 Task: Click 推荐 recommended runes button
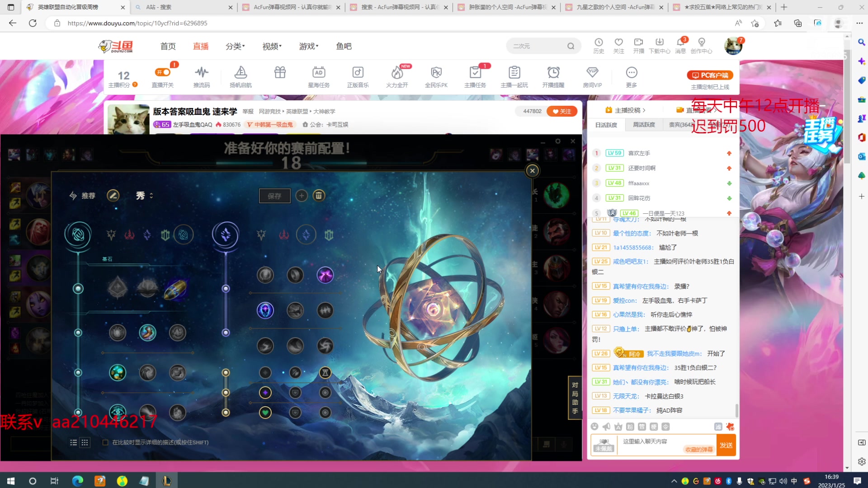coord(82,196)
